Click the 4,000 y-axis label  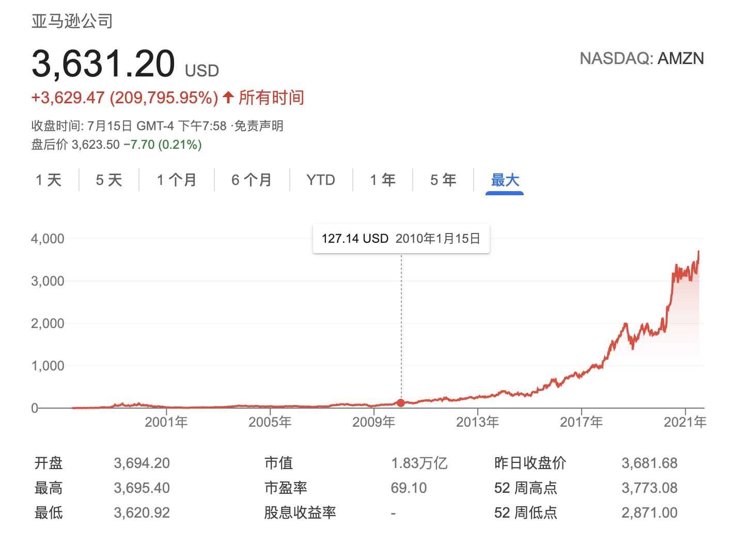coord(48,239)
